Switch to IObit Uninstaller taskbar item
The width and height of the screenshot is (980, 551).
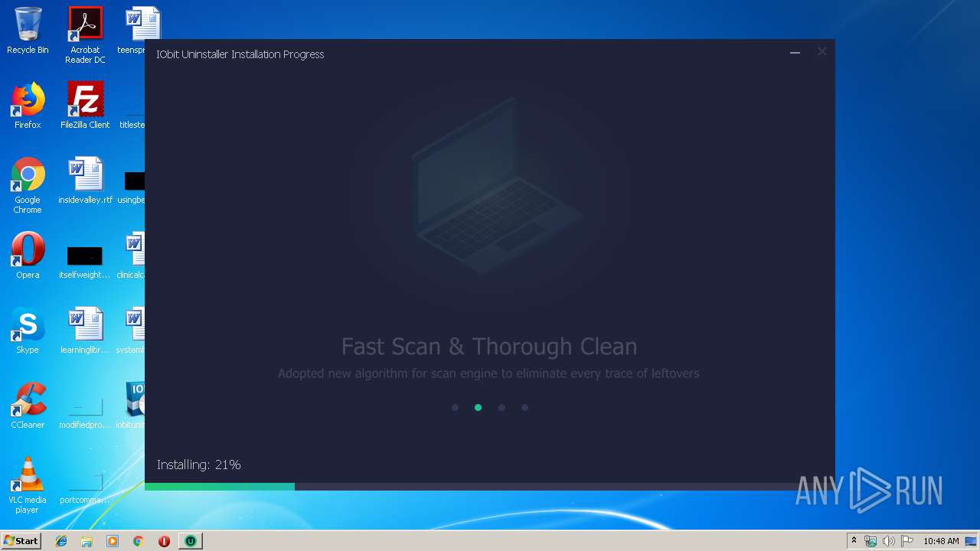click(190, 541)
